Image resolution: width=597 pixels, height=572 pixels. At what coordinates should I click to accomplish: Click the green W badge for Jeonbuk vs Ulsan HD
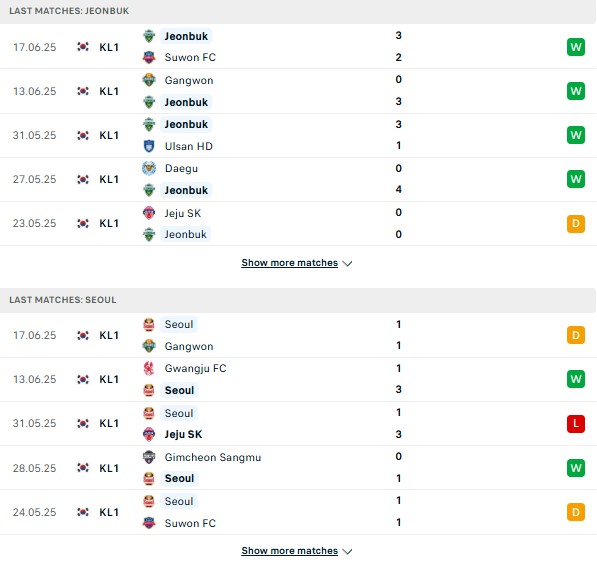576,135
